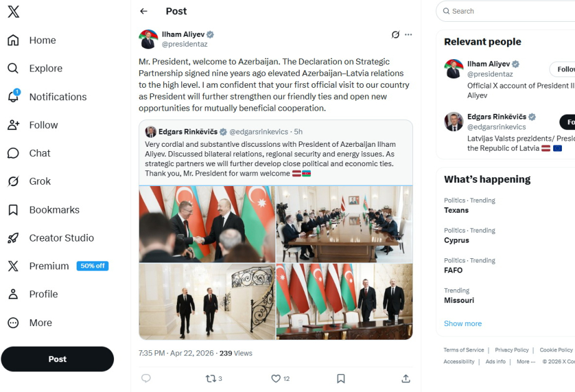Show more trending topics
The image size is (575, 392).
(x=462, y=323)
